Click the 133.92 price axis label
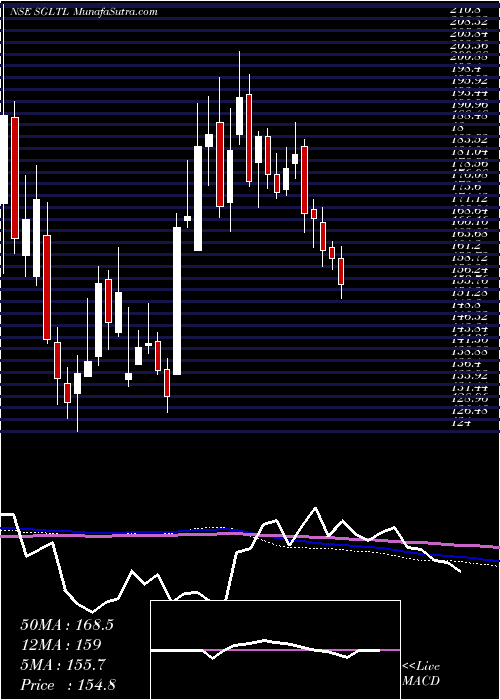 (x=470, y=376)
